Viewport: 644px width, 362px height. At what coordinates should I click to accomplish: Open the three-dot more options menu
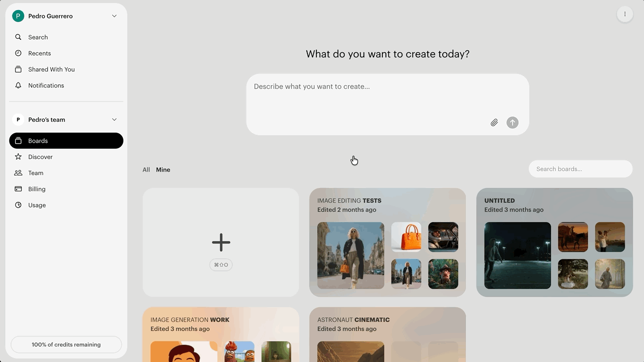[x=625, y=14]
